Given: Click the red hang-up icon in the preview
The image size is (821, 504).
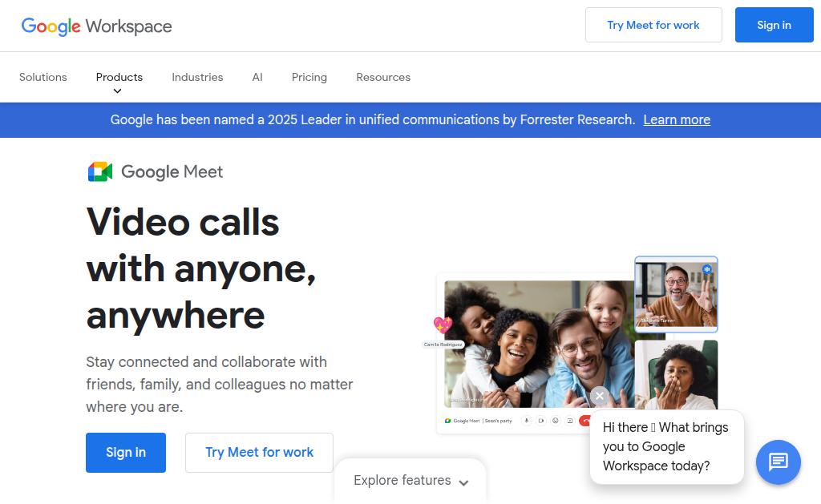Looking at the screenshot, I should (584, 420).
